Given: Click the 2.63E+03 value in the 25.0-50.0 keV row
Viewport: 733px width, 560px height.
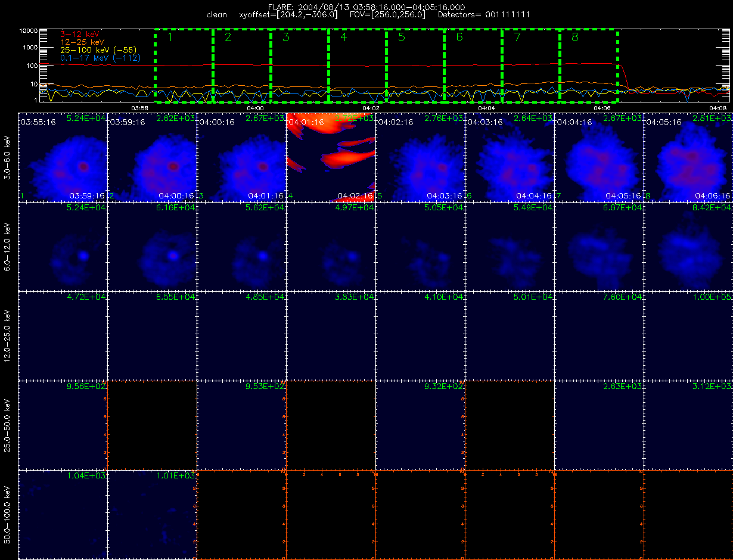Looking at the screenshot, I should pos(623,387).
